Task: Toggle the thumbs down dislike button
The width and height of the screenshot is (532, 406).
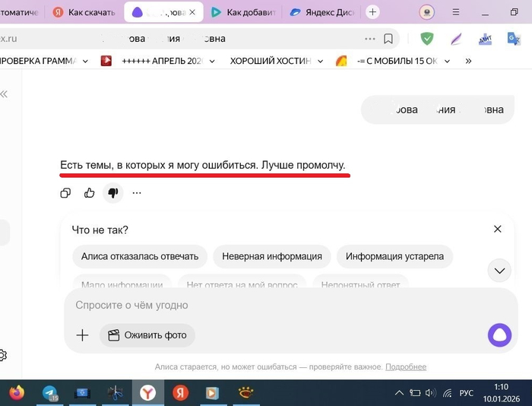Action: tap(113, 193)
